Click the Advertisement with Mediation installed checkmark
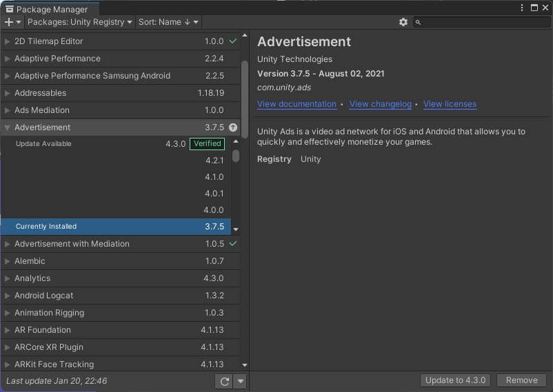The height and width of the screenshot is (392, 553). pyautogui.click(x=233, y=244)
